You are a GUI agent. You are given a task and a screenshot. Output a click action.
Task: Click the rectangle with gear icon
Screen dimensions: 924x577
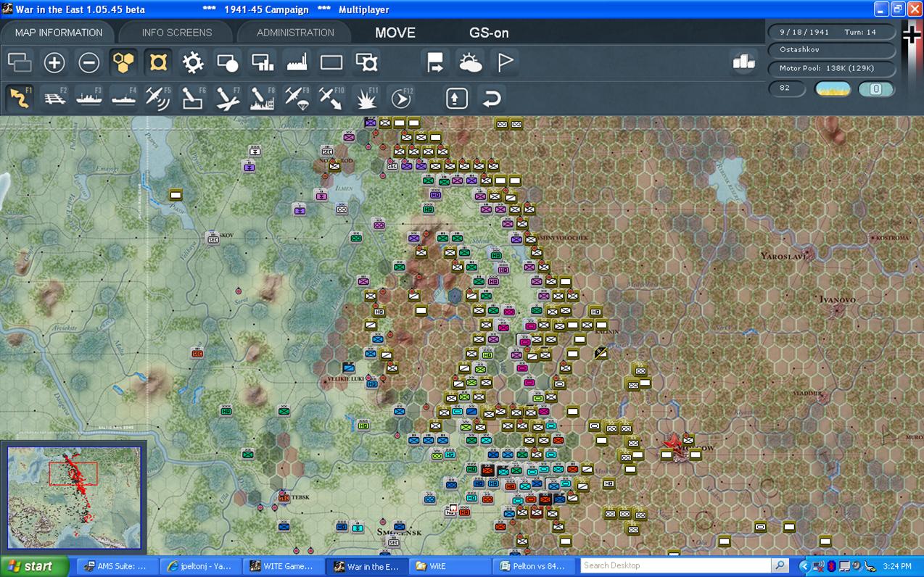tap(366, 62)
